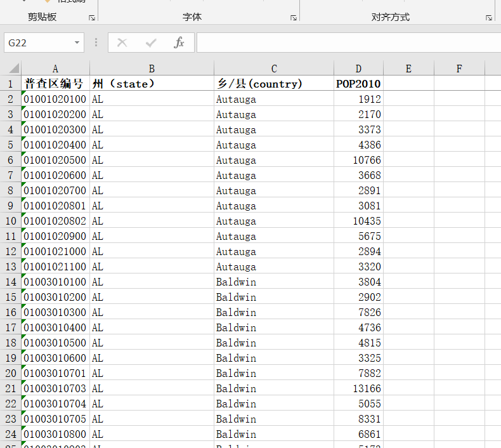
Task: Click cell containing 01001020100
Action: pos(55,99)
